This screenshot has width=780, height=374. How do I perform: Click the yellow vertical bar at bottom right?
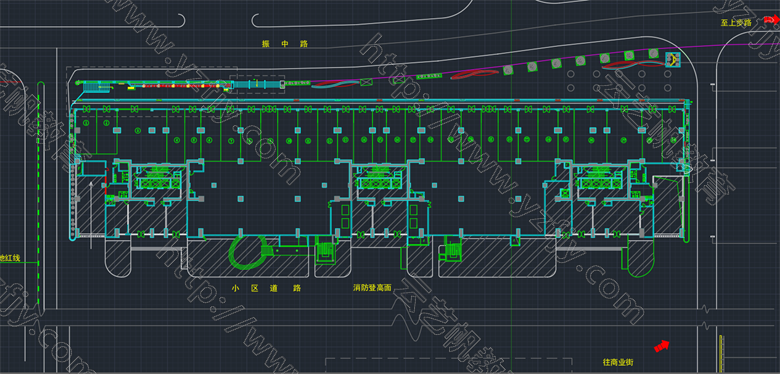(x=721, y=354)
